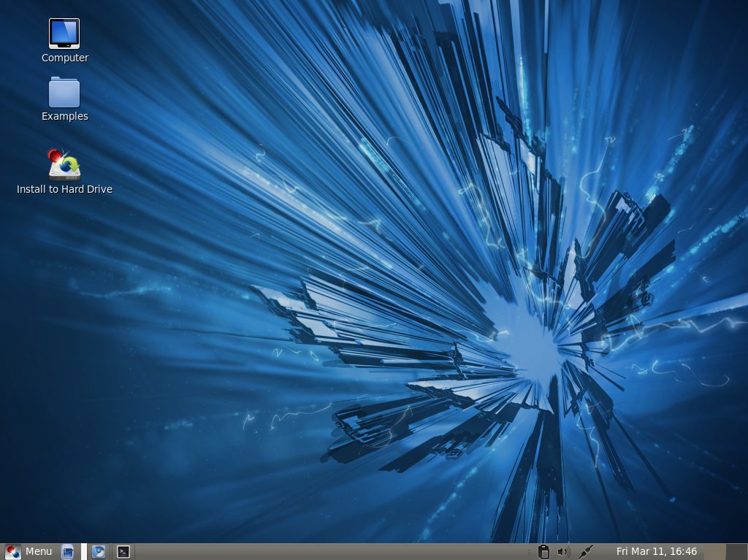Click the show desktop icon beside Menu
Screen dimensions: 748x560
pyautogui.click(x=68, y=552)
